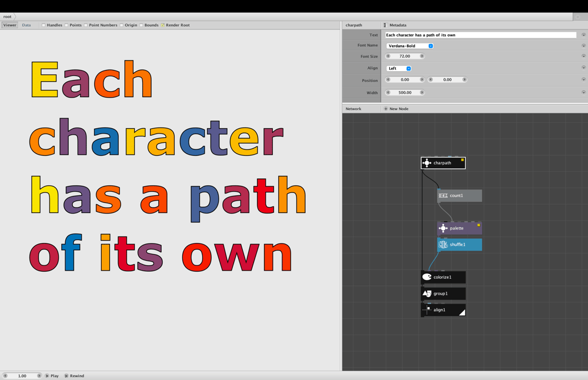
Task: Select the shuffle1 node icon
Action: 443,245
